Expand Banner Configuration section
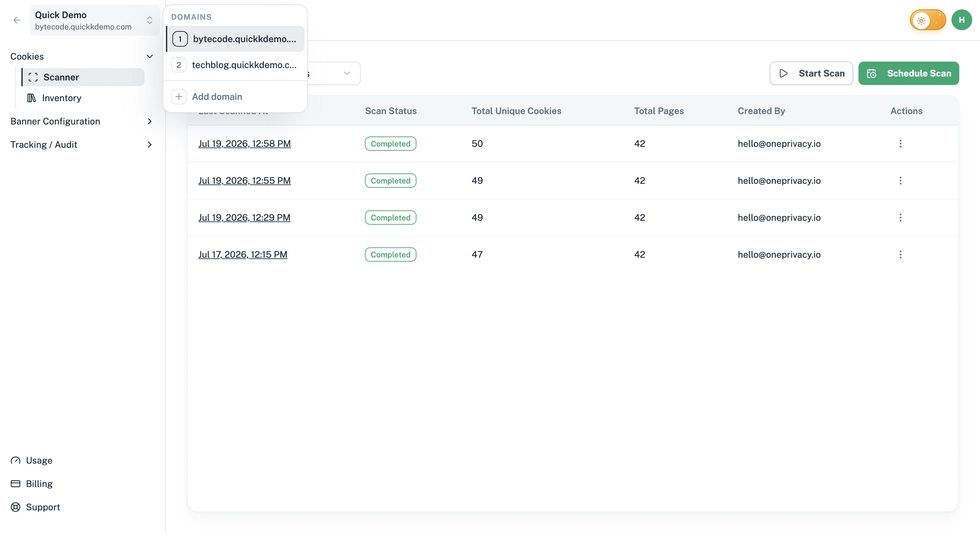 tap(82, 122)
